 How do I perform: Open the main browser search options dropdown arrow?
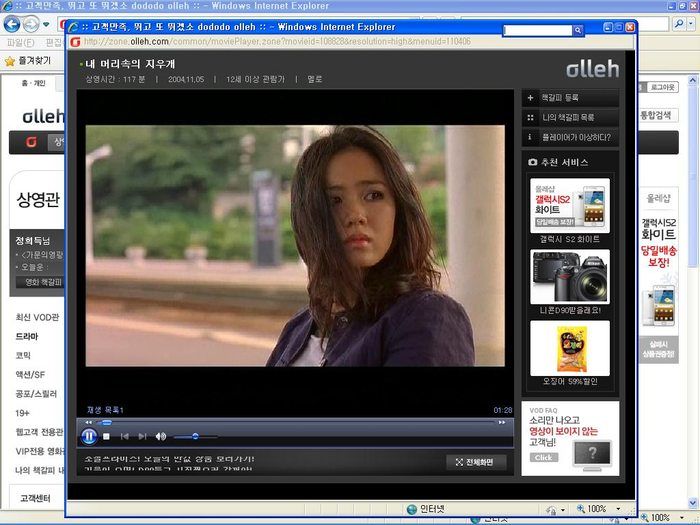click(x=692, y=24)
